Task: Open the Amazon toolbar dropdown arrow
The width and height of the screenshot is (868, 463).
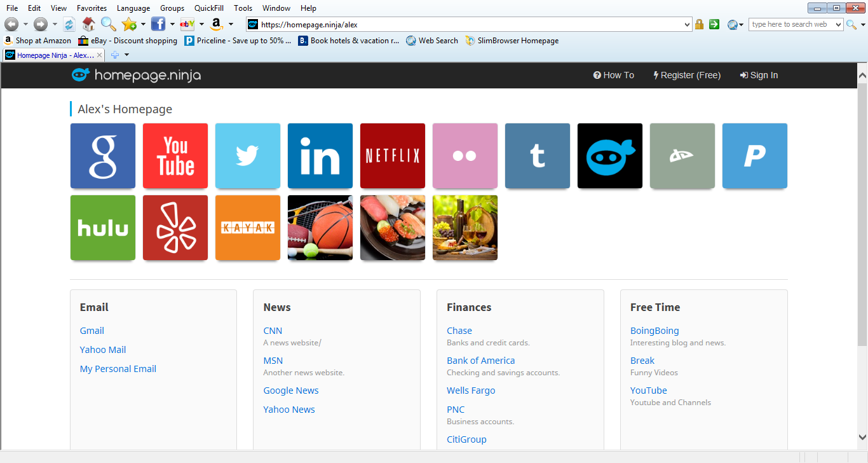Action: pos(231,24)
